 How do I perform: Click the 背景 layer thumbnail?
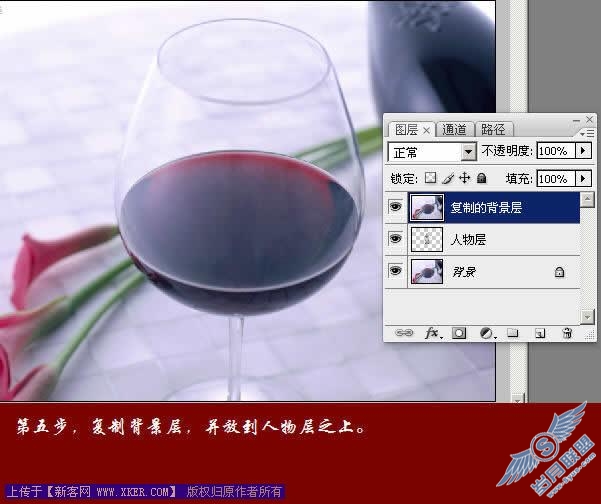point(427,272)
